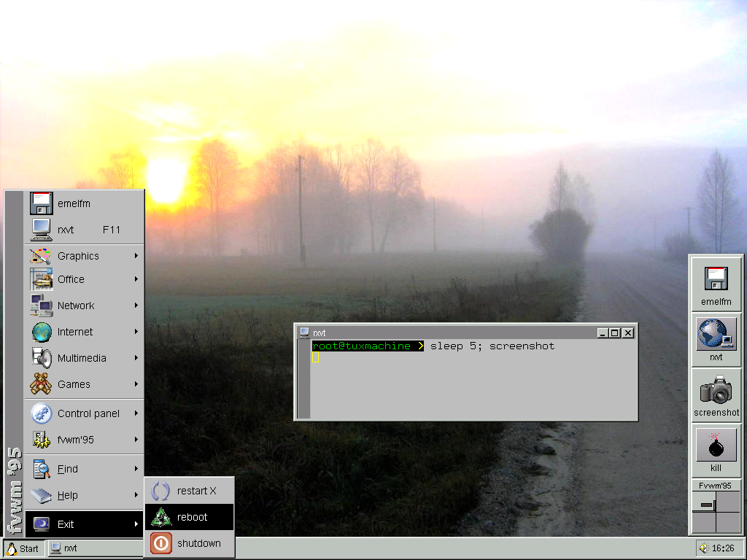This screenshot has height=560, width=747.
Task: Click the Control panel gear icon
Action: [x=41, y=413]
